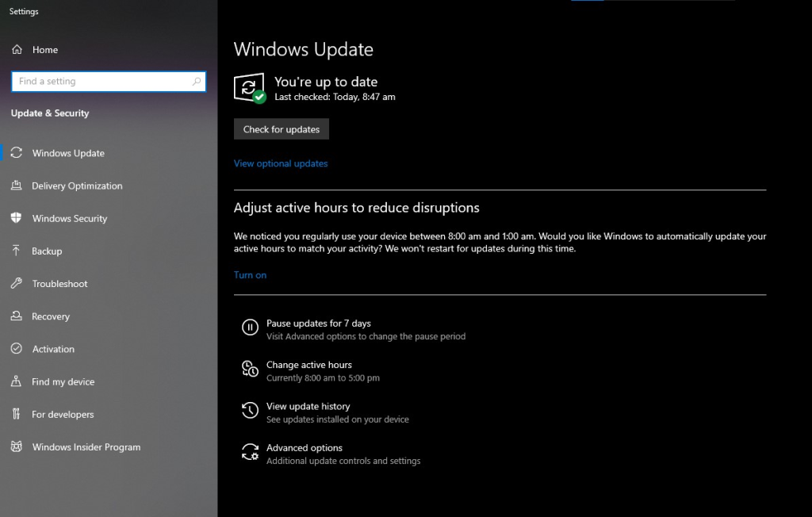The image size is (812, 517).
Task: Click 'Visit Advanced options to change the pause period' text
Action: click(366, 337)
